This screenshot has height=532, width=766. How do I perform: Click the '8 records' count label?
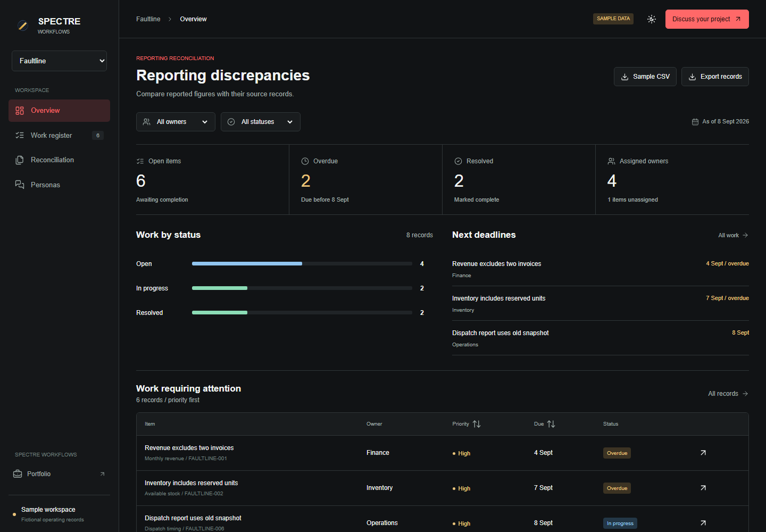(x=420, y=235)
